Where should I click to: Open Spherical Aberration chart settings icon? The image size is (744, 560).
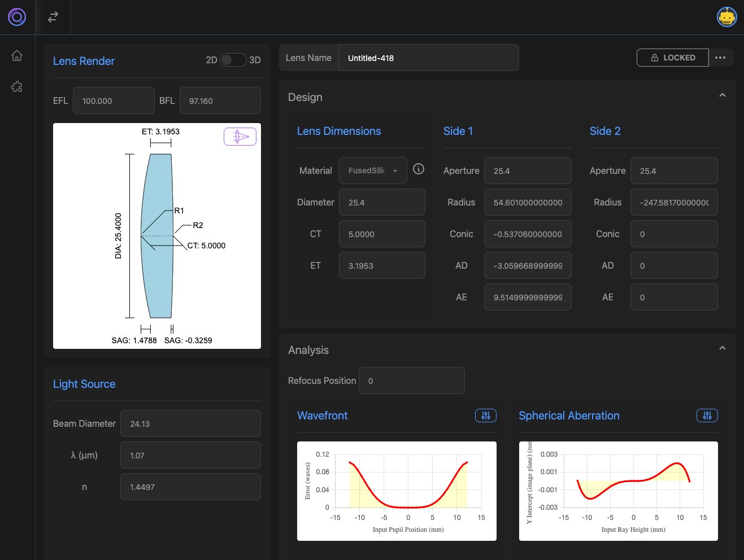point(707,415)
